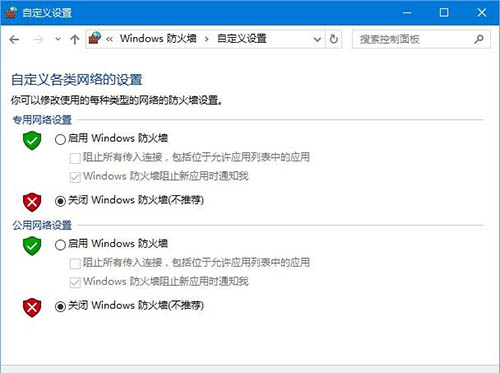
Task: Close the 自定义设置 window
Action: tap(481, 13)
